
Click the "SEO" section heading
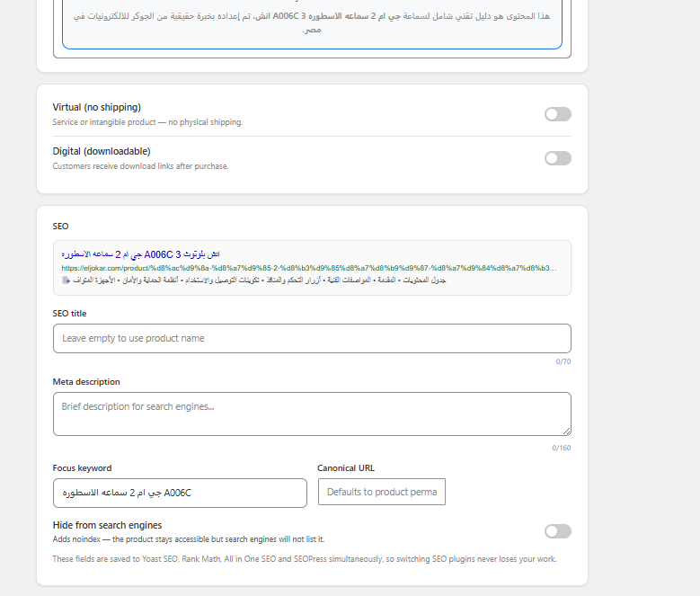pyautogui.click(x=60, y=227)
